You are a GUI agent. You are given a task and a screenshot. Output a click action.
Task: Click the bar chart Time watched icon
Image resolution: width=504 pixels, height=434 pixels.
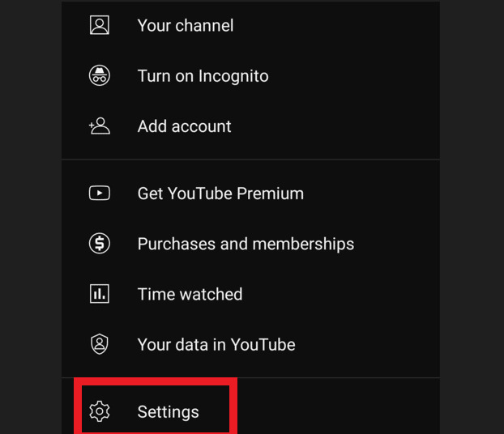pyautogui.click(x=100, y=294)
